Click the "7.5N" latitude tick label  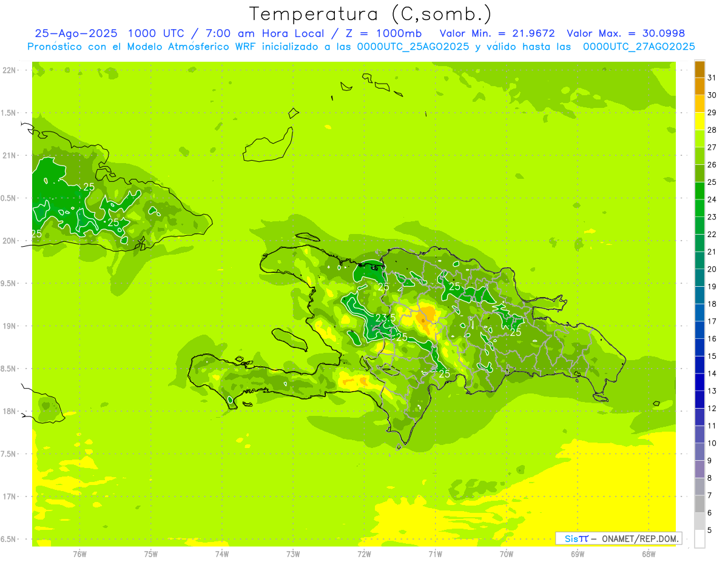[8, 453]
